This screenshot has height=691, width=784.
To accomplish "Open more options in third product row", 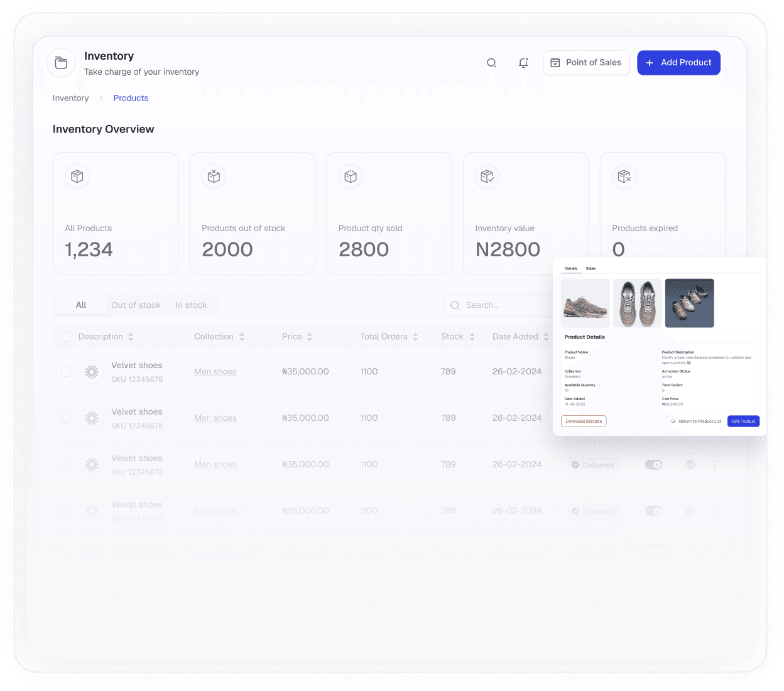I will 714,465.
